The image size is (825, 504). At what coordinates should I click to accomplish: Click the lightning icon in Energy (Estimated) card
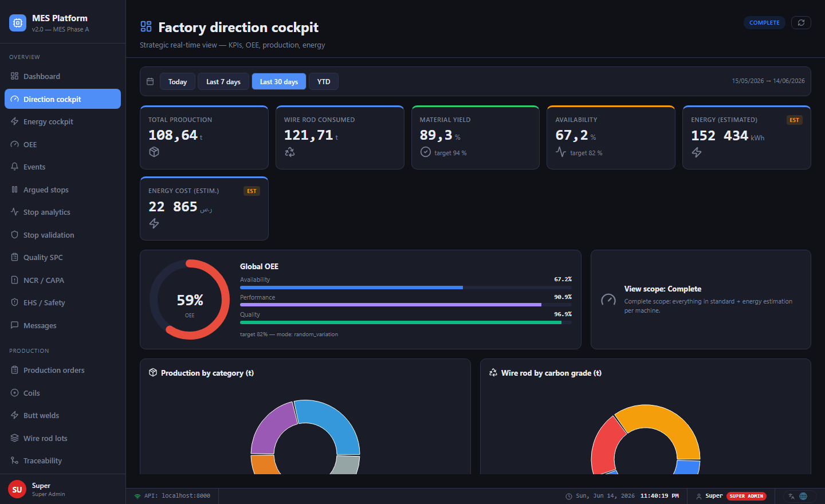697,152
